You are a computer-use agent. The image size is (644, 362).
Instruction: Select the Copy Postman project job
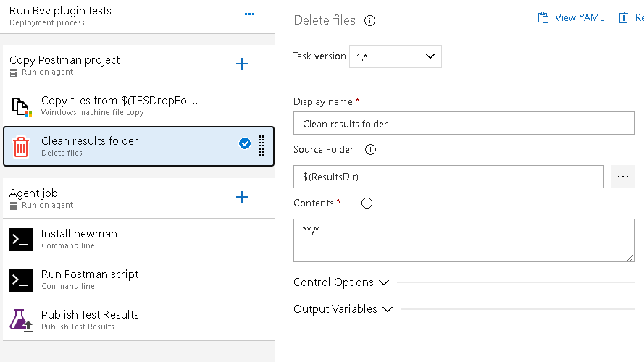point(139,65)
